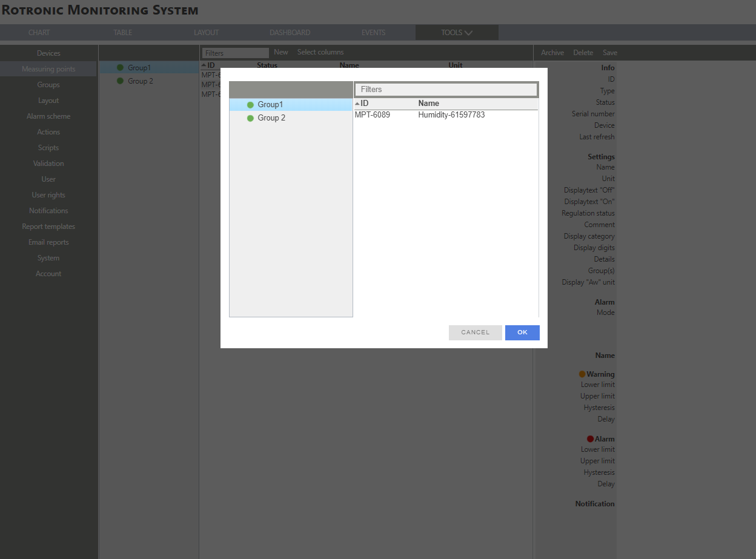Viewport: 756px width, 559px height.
Task: Switch to the CHART tab
Action: tap(39, 33)
